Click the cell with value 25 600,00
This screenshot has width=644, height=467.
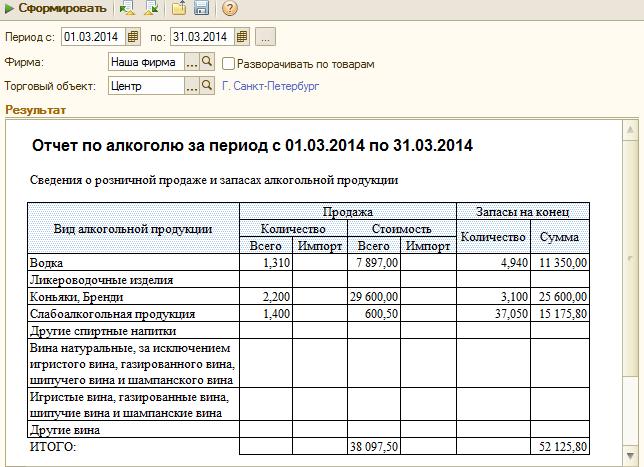pyautogui.click(x=560, y=297)
